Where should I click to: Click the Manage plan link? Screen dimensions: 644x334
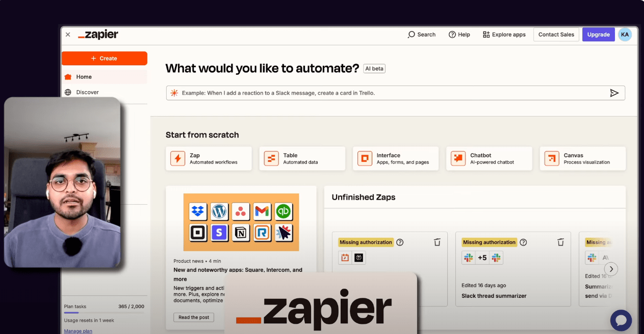coord(78,331)
